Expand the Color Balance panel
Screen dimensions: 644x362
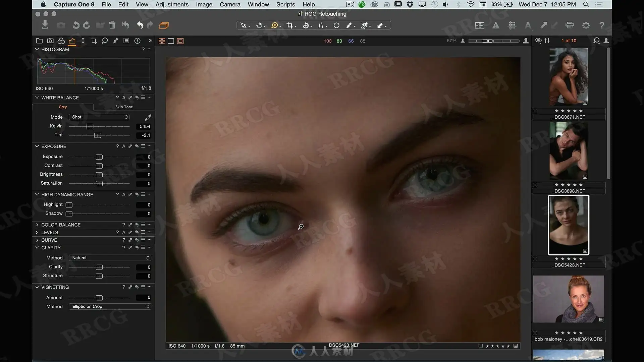tap(37, 225)
